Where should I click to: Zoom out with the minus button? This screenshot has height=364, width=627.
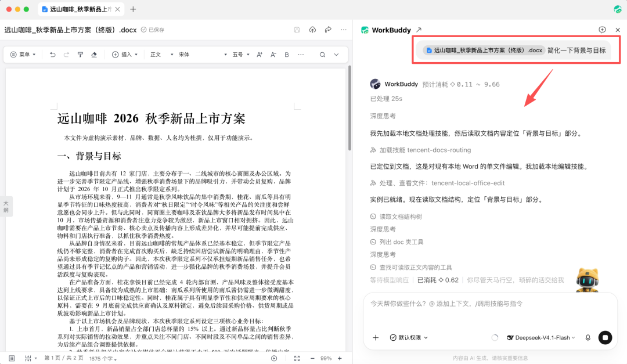pos(312,358)
